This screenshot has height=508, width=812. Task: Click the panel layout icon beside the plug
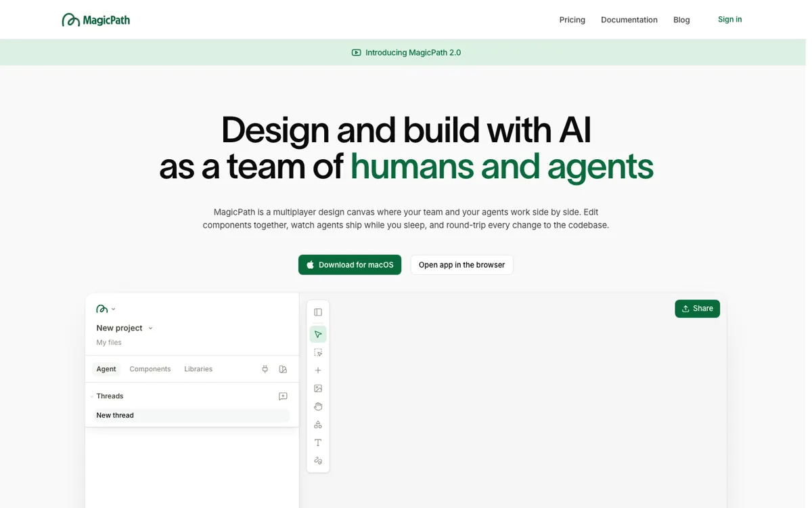(x=283, y=369)
